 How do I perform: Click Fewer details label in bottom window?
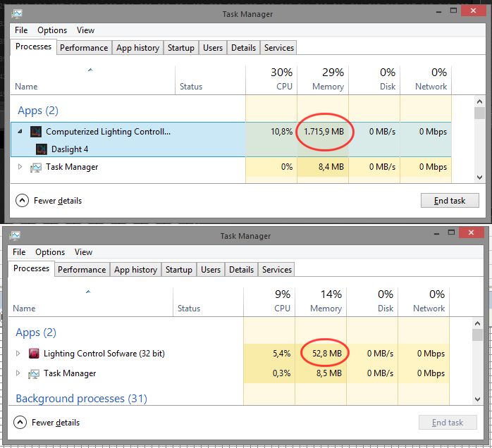coord(56,423)
